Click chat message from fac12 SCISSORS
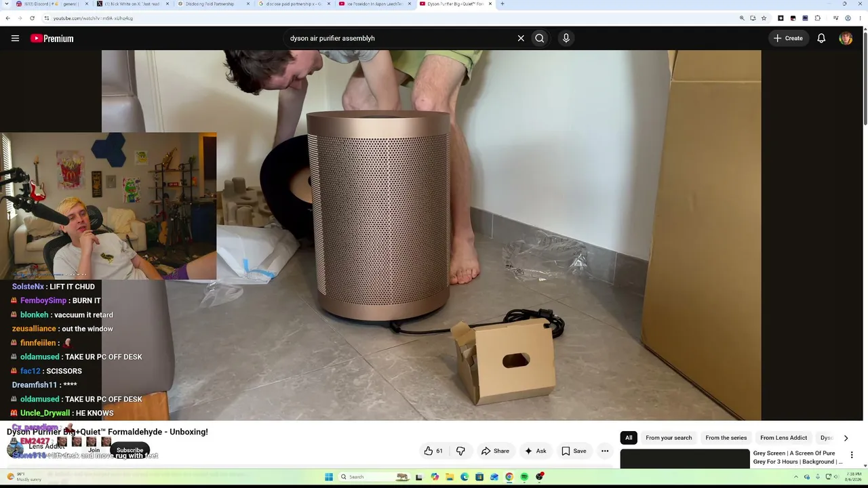 (46, 371)
